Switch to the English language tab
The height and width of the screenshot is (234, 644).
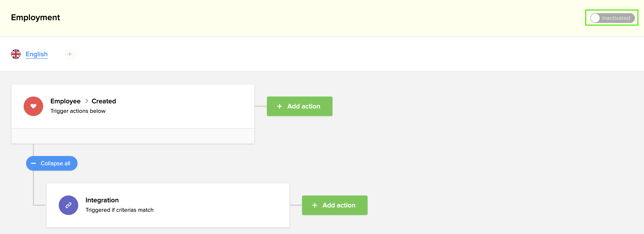tap(37, 54)
